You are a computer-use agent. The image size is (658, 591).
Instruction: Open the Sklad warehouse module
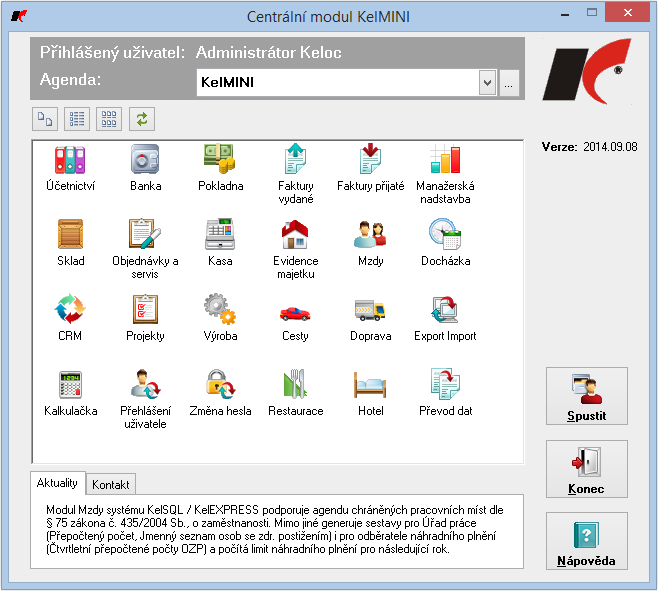[x=70, y=242]
